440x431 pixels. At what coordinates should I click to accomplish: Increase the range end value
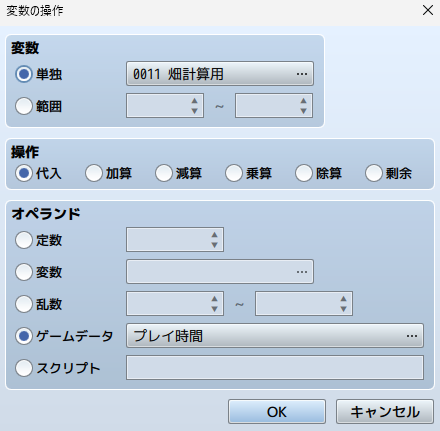coord(303,101)
